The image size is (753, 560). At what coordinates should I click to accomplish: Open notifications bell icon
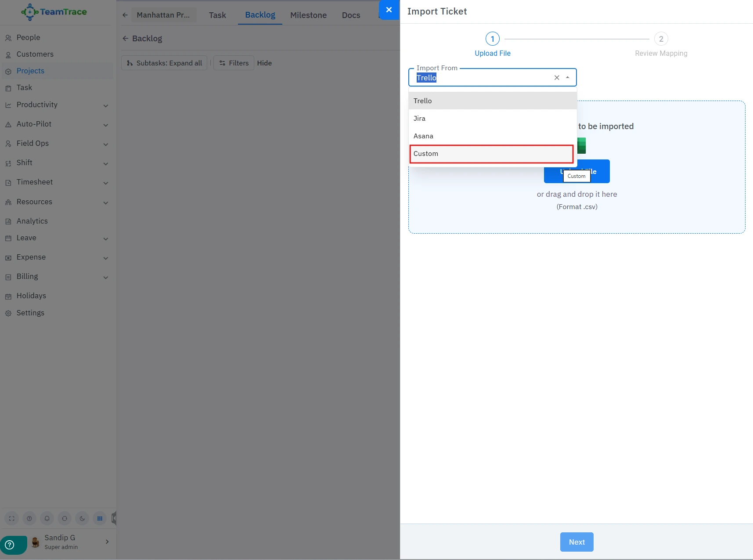[47, 519]
